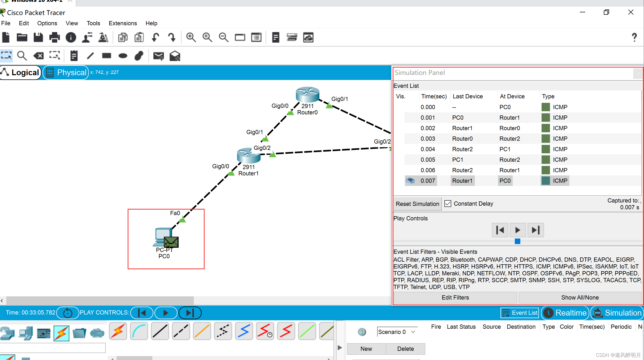Expand the panel with the right arrow

tap(340, 348)
